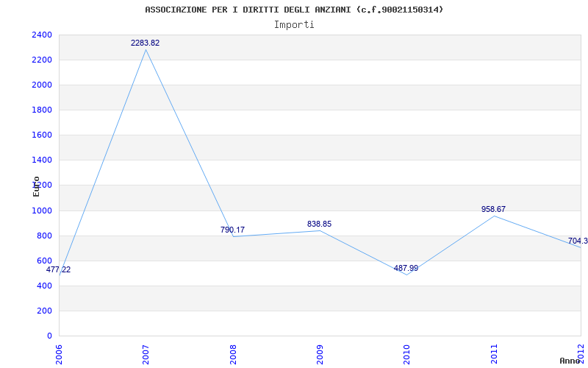Viewport: 588px width, 368px height.
Task: Select the 704.3 data label
Action: tap(578, 241)
